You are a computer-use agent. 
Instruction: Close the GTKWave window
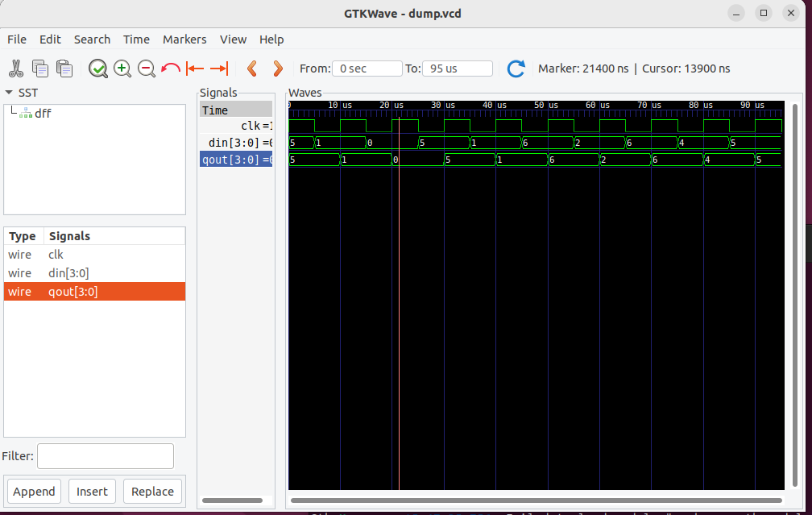791,13
